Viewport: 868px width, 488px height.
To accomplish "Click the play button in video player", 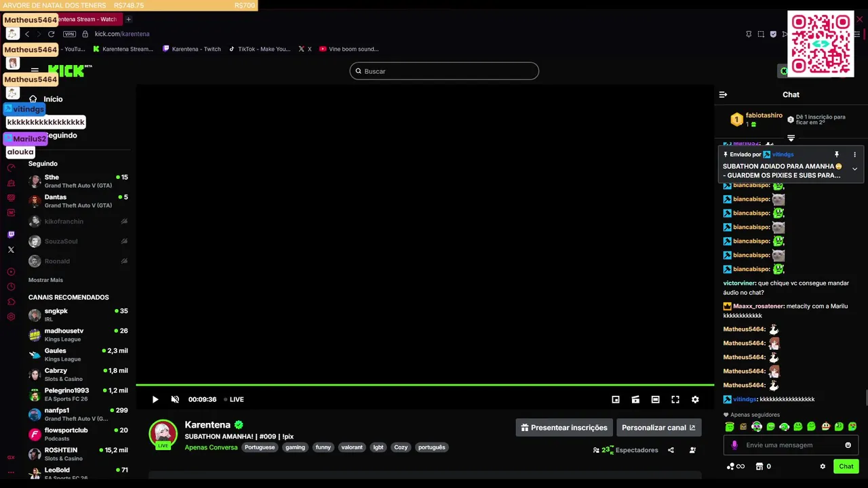I will point(155,399).
